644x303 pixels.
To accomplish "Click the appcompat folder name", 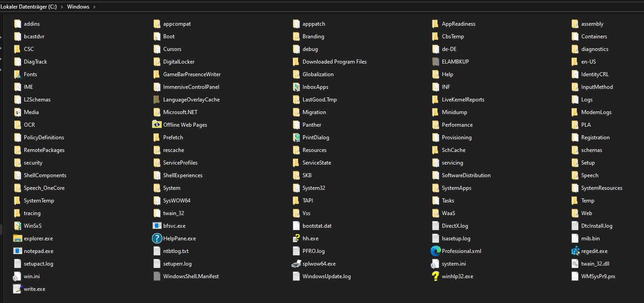I will [177, 24].
